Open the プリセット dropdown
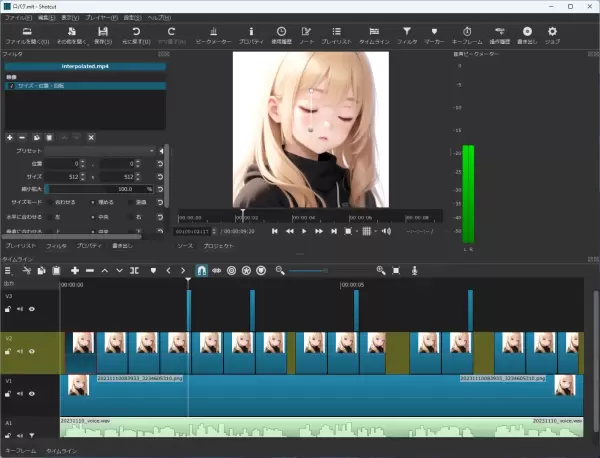600x458 pixels. (99, 151)
